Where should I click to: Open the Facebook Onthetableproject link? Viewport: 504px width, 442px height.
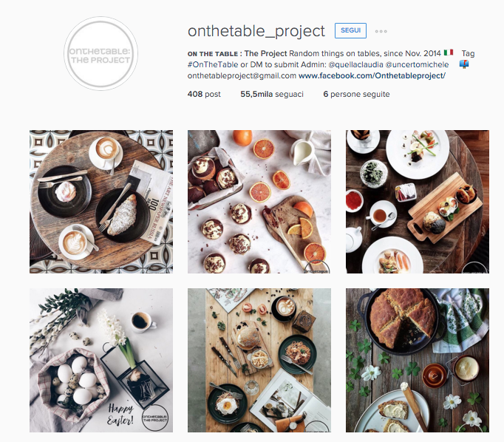click(x=372, y=76)
